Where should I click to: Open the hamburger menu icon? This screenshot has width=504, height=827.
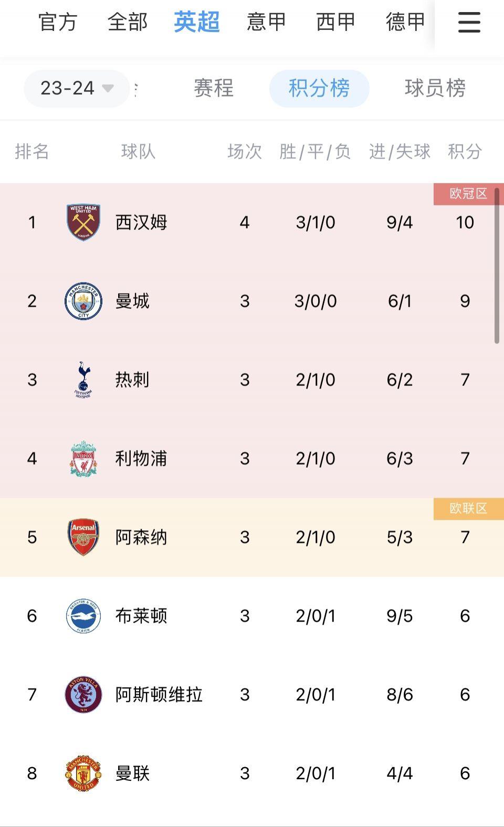point(469,22)
